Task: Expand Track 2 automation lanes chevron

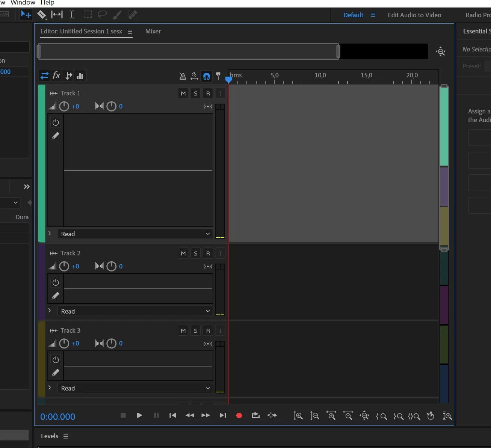Action: [50, 311]
